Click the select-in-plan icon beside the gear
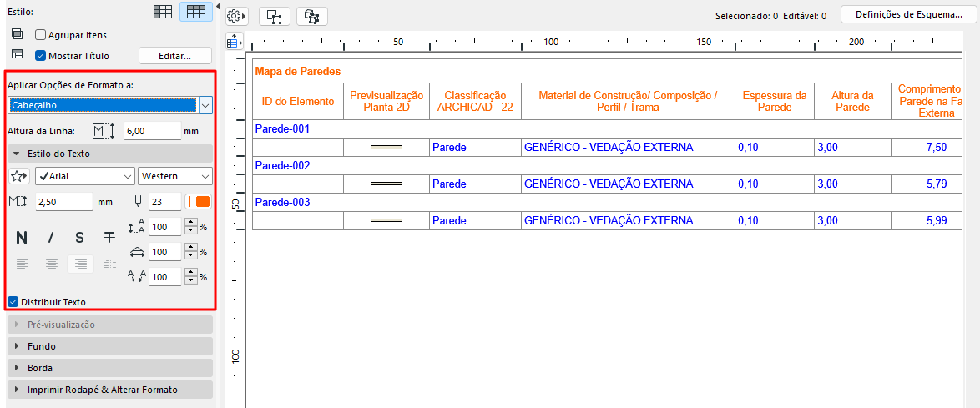Image resolution: width=980 pixels, height=408 pixels. [275, 16]
